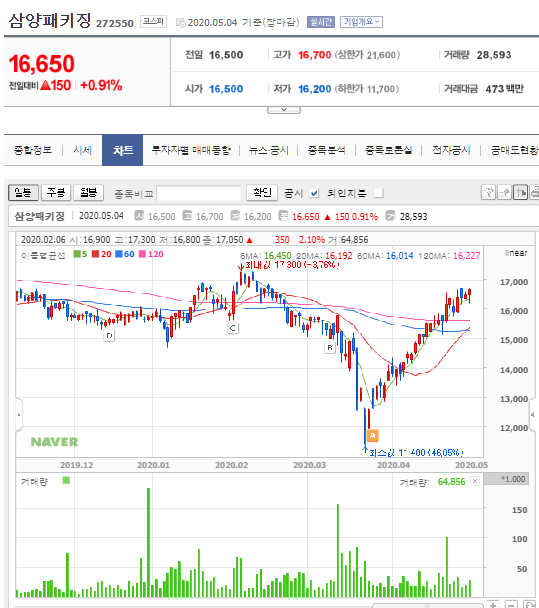Viewport: 539px width, 608px height.
Task: Click the 하한가 11,700 value
Action: point(367,89)
